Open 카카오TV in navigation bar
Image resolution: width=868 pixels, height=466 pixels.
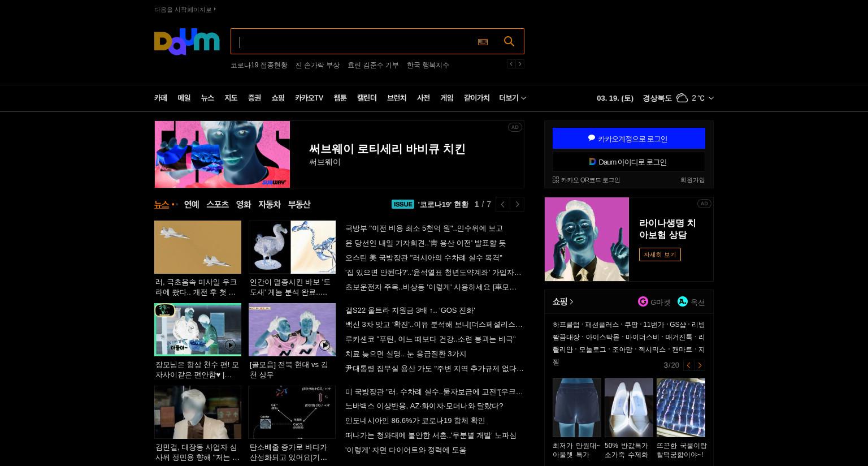pyautogui.click(x=309, y=98)
